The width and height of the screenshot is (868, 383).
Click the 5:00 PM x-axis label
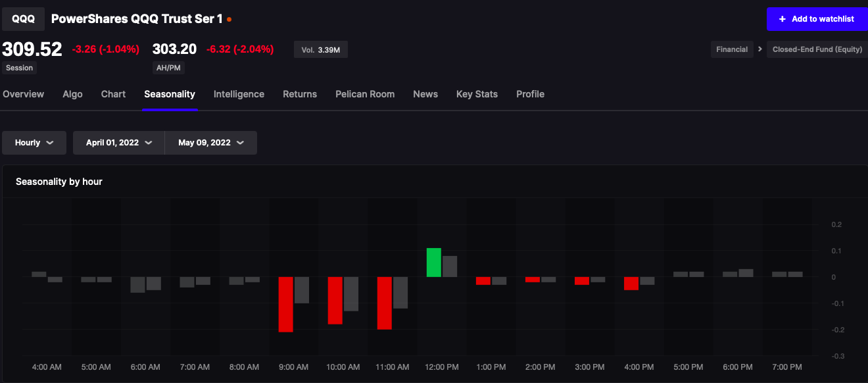(688, 367)
